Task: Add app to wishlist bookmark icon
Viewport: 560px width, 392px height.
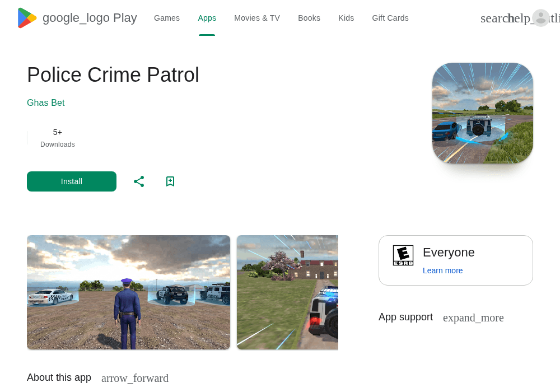Action: click(x=170, y=181)
